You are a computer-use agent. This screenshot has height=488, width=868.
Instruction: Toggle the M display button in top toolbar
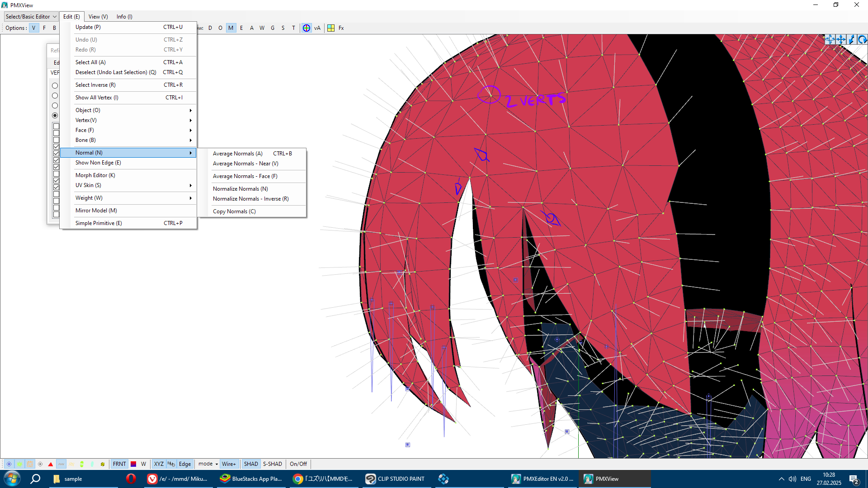231,28
